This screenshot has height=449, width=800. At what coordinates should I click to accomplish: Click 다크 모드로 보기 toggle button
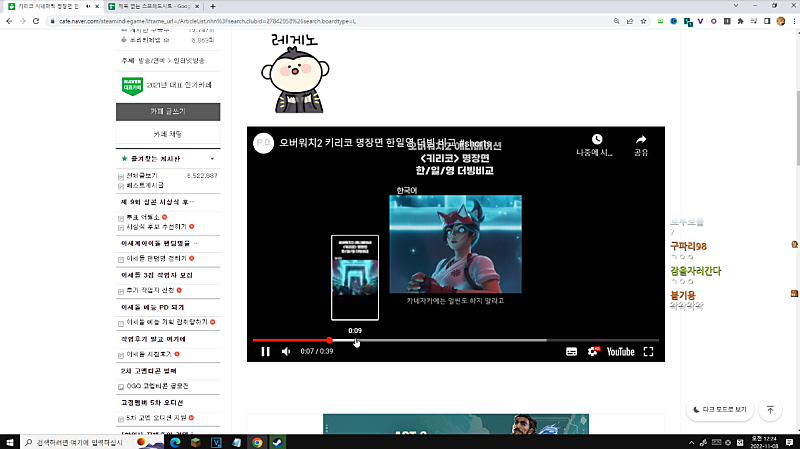click(720, 410)
